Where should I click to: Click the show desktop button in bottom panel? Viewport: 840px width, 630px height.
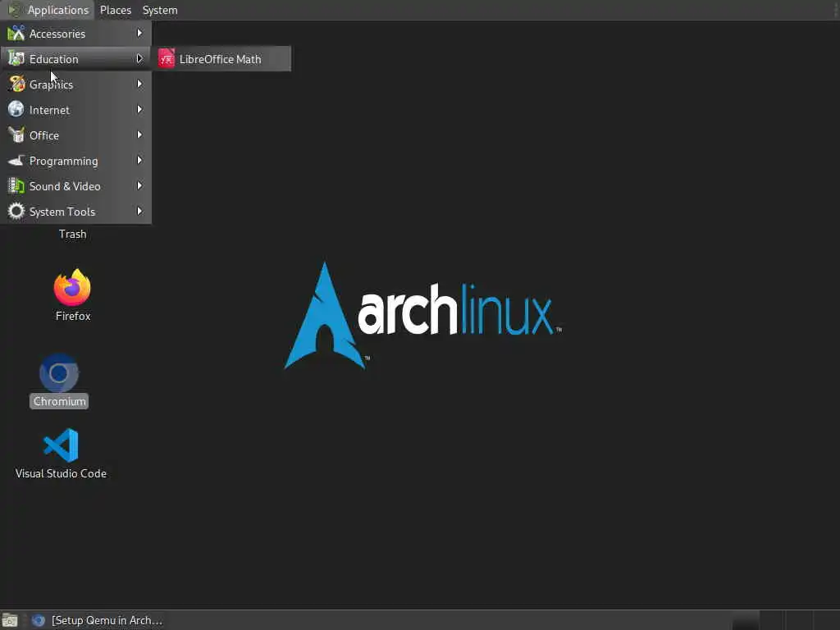coord(9,620)
